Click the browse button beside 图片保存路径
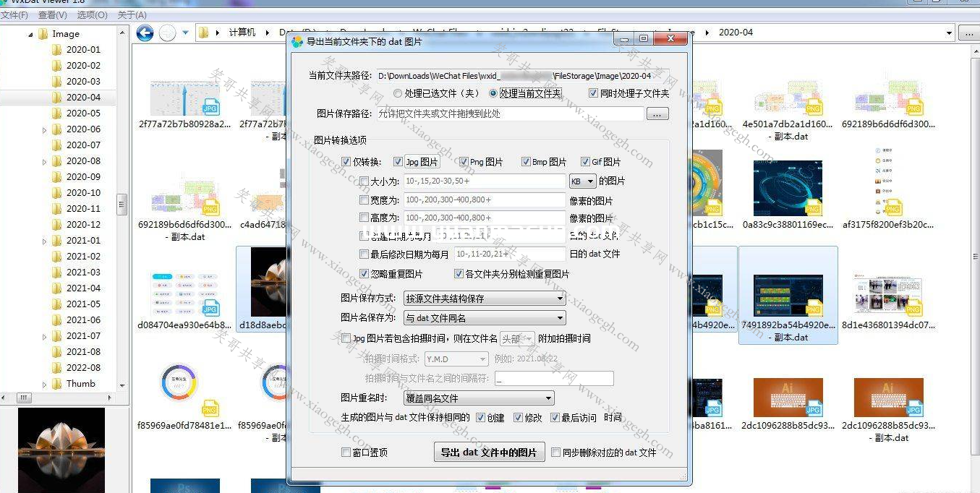The width and height of the screenshot is (980, 493). (x=657, y=114)
